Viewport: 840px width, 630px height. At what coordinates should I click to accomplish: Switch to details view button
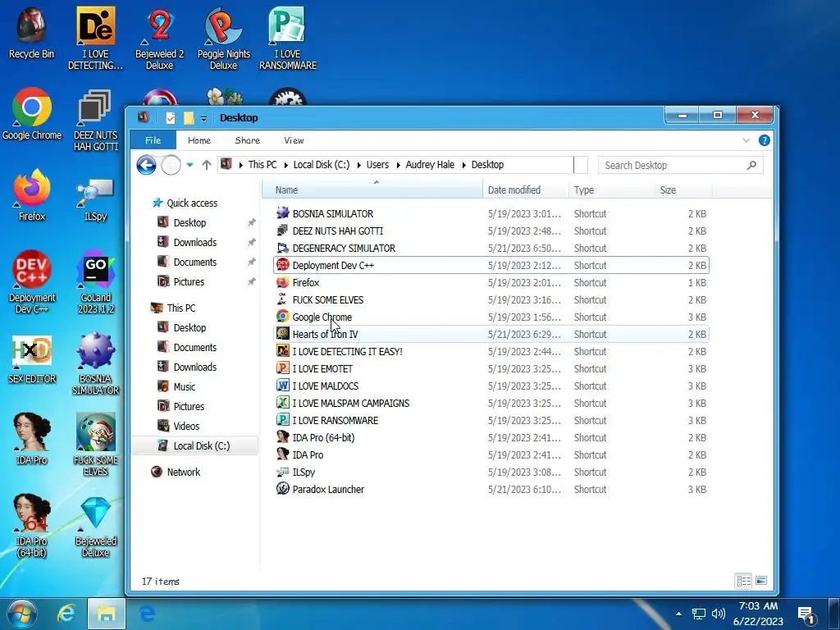click(743, 581)
